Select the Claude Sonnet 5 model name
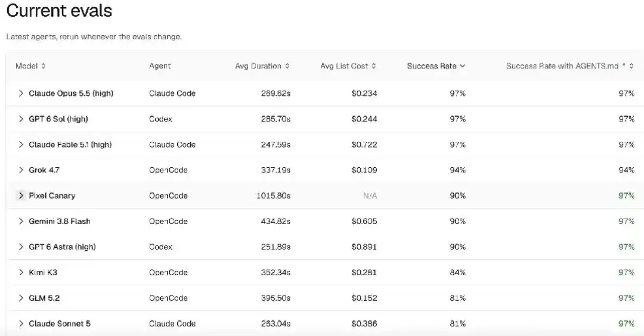The width and height of the screenshot is (644, 336). point(60,323)
